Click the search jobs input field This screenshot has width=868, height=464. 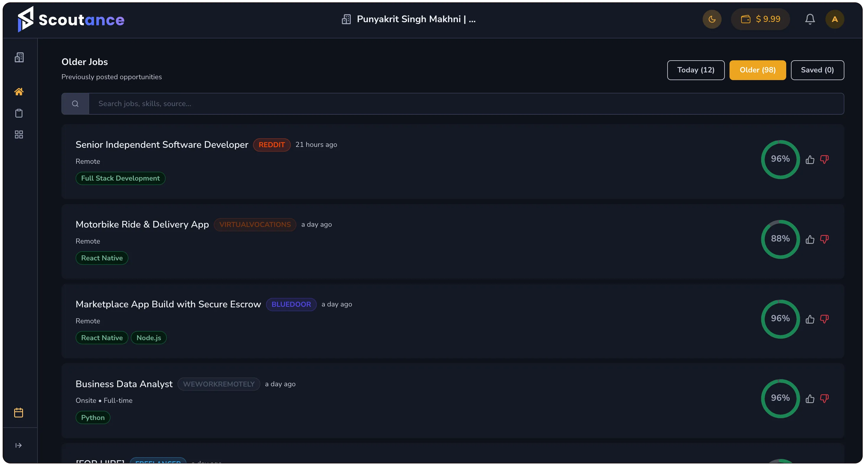(466, 104)
